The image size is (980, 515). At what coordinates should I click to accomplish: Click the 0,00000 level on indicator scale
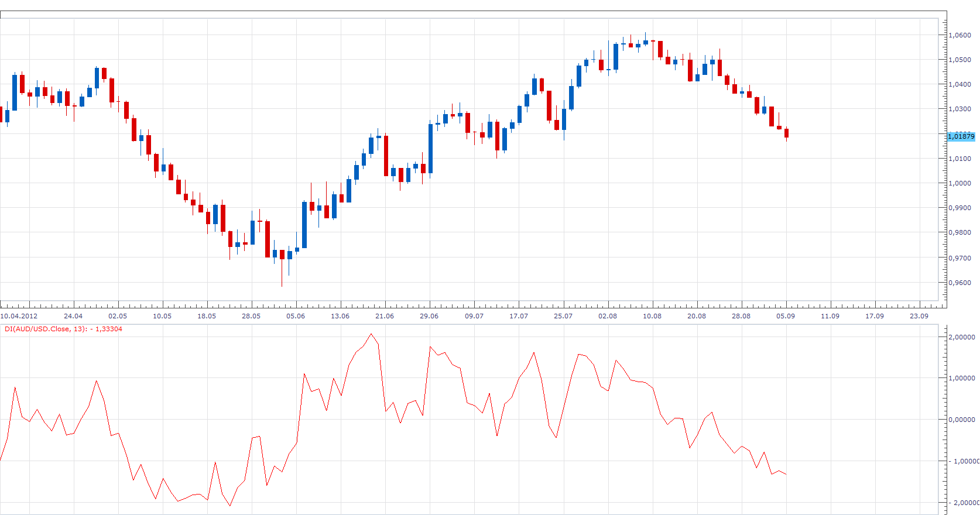tap(962, 420)
